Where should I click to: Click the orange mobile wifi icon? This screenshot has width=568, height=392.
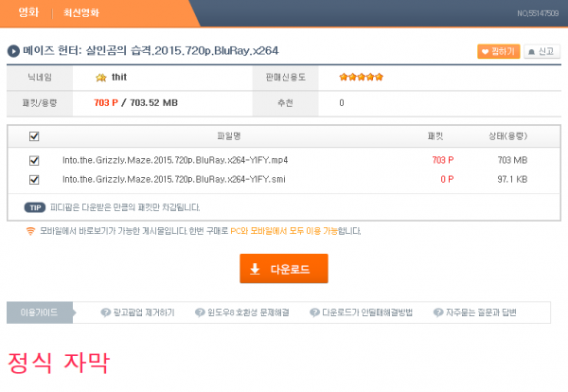point(30,230)
